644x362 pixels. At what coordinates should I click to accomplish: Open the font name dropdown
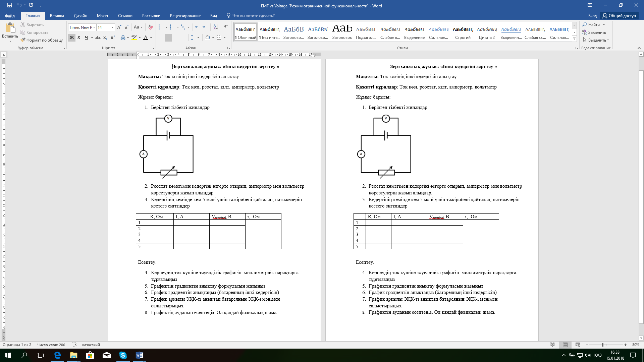(x=94, y=27)
